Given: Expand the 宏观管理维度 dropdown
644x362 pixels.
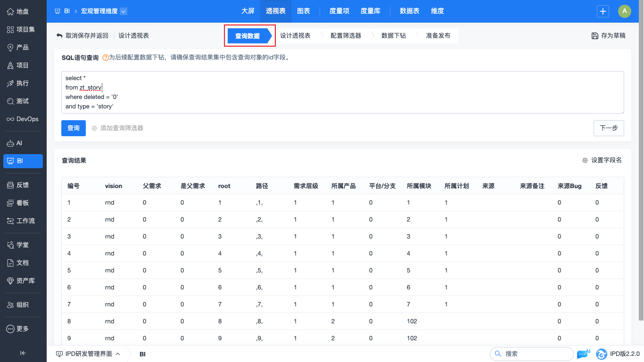Looking at the screenshot, I should [124, 11].
